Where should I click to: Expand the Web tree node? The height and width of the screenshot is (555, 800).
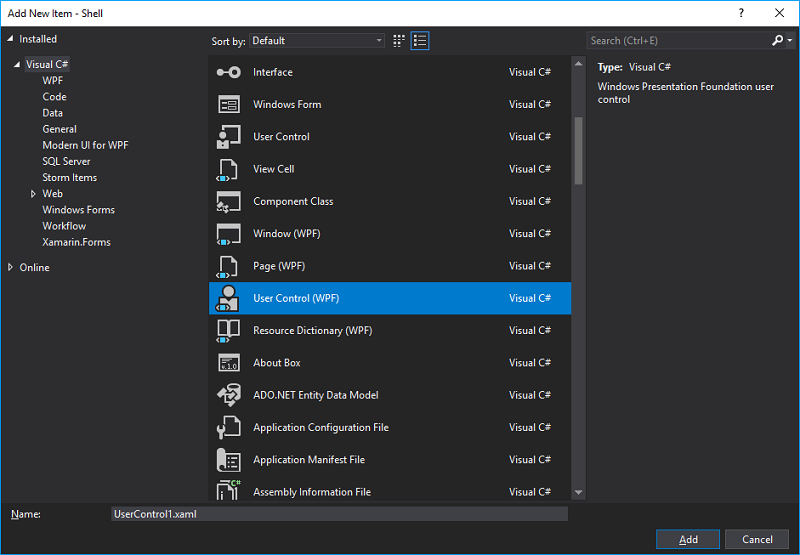(x=33, y=194)
